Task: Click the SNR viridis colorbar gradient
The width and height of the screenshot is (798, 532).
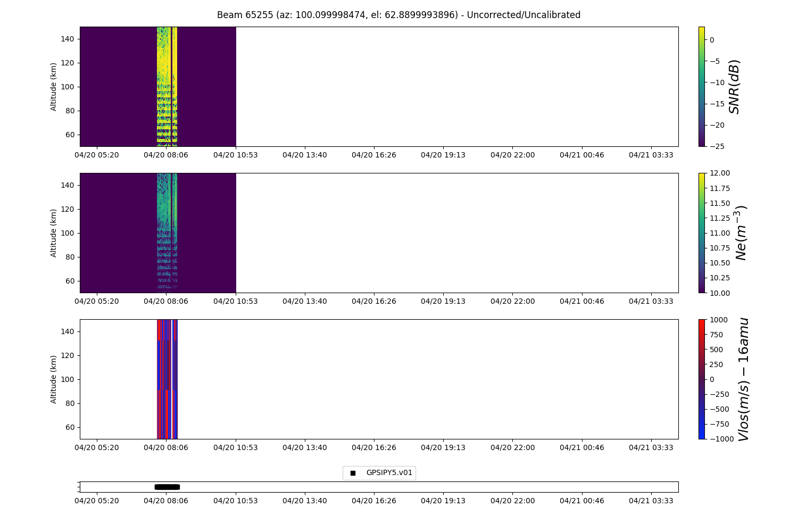Action: [x=701, y=87]
